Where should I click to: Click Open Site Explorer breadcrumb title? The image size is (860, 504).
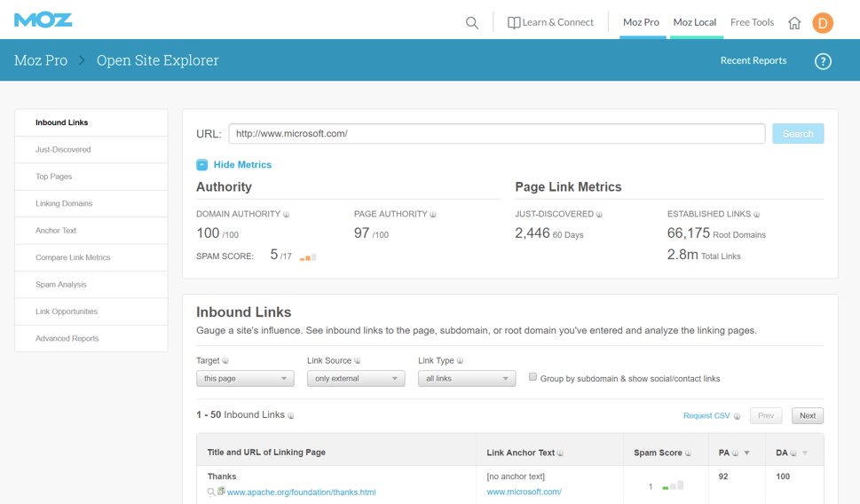tap(158, 60)
